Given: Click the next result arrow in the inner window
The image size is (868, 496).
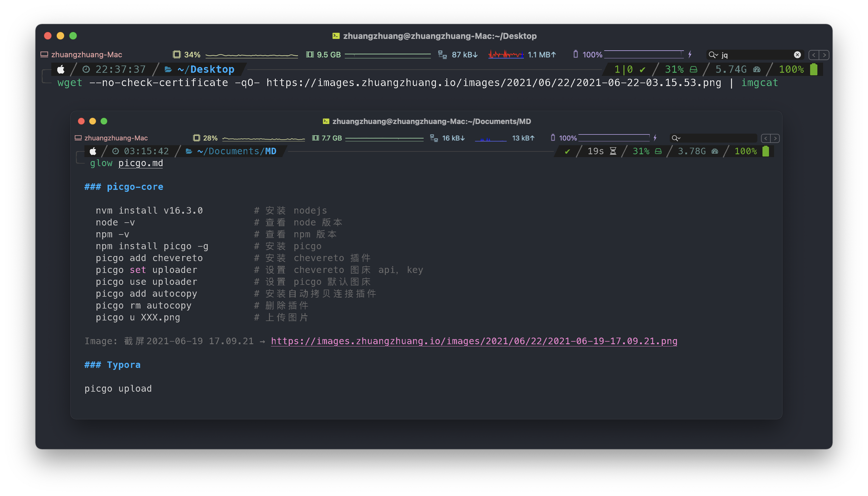Looking at the screenshot, I should (775, 138).
